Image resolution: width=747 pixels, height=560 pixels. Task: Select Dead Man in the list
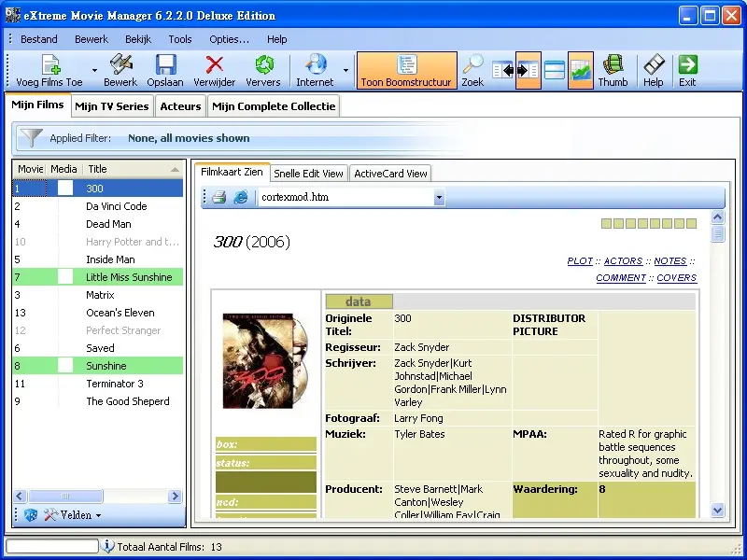[98, 224]
